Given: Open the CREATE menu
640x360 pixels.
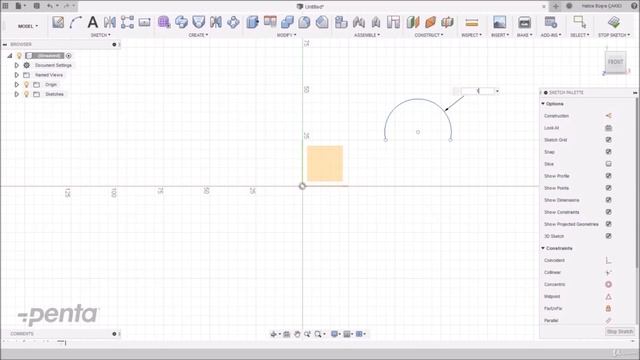Looking at the screenshot, I should click(x=198, y=35).
